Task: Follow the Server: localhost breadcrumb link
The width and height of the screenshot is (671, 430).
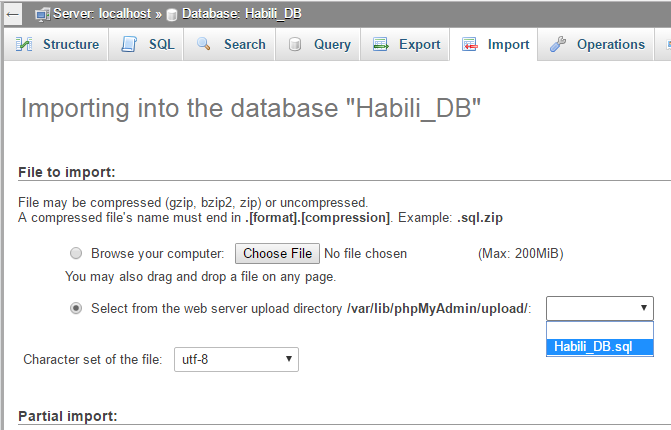Action: click(x=105, y=13)
